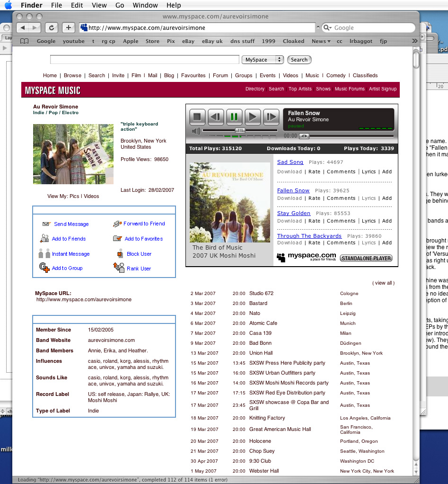Open the Go menu
Viewport: 448px width, 484px height.
click(120, 5)
